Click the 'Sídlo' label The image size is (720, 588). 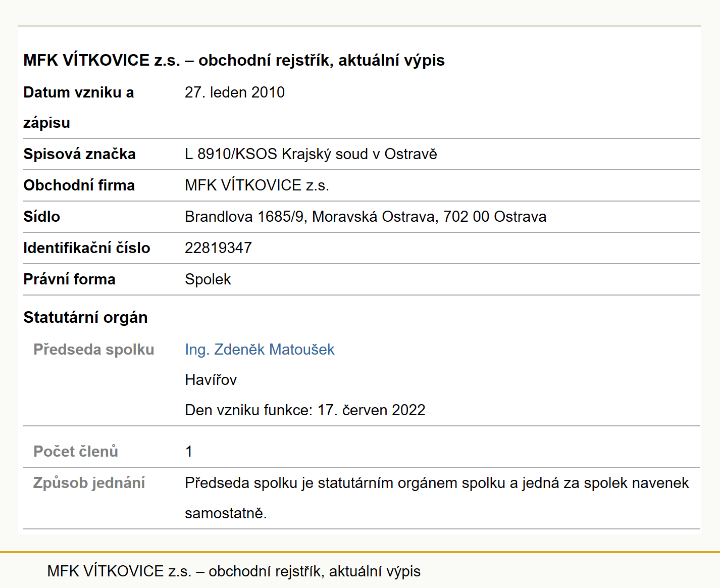(x=41, y=217)
